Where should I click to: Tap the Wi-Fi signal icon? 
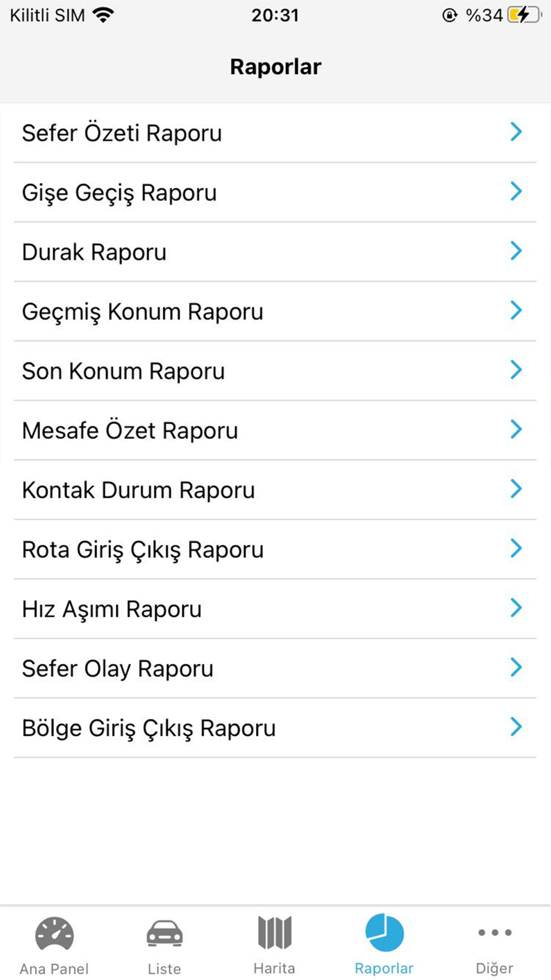coord(104,15)
